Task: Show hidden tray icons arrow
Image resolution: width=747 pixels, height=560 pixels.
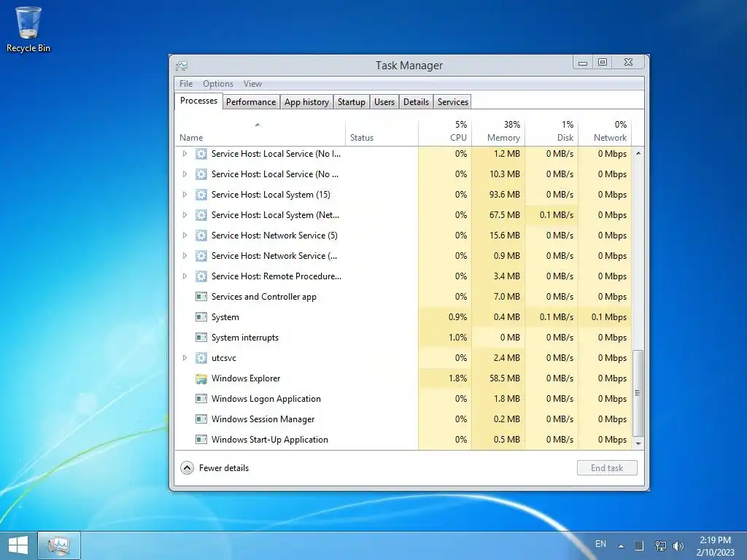Action: pos(621,546)
